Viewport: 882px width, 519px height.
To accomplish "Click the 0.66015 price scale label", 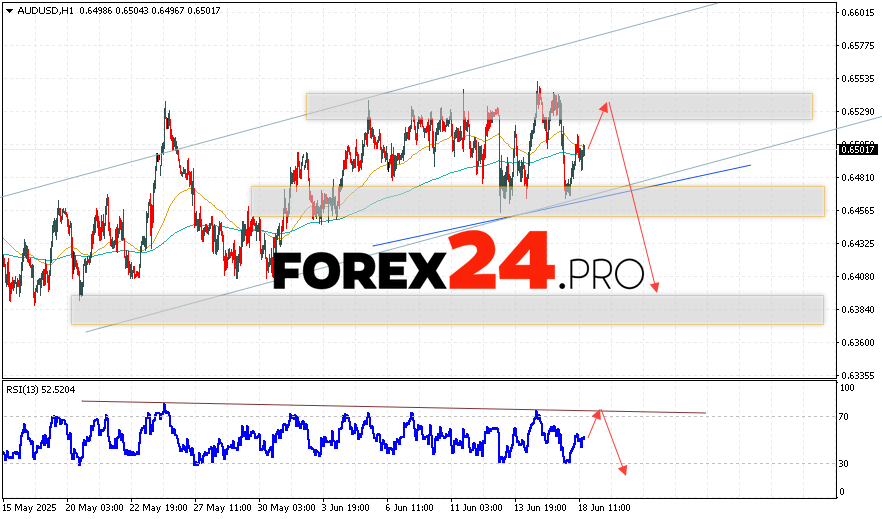I will coord(859,13).
